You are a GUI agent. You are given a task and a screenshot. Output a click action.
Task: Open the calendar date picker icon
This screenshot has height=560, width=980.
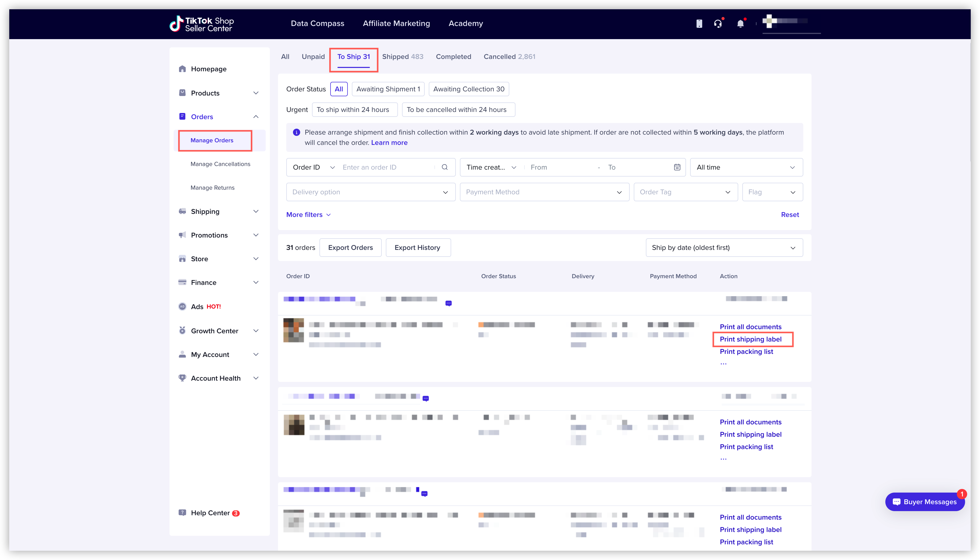pyautogui.click(x=677, y=167)
